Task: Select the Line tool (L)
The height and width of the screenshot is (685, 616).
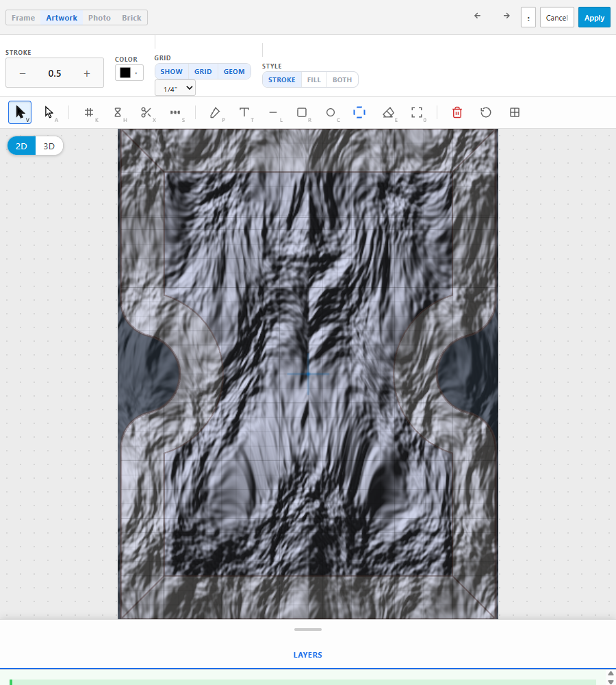Action: coord(273,112)
